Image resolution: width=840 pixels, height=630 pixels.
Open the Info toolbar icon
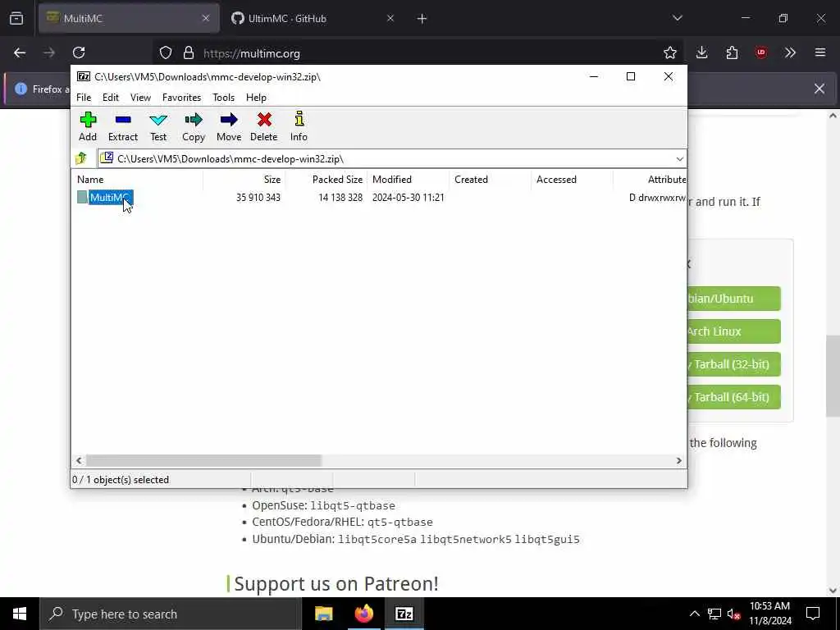[299, 126]
